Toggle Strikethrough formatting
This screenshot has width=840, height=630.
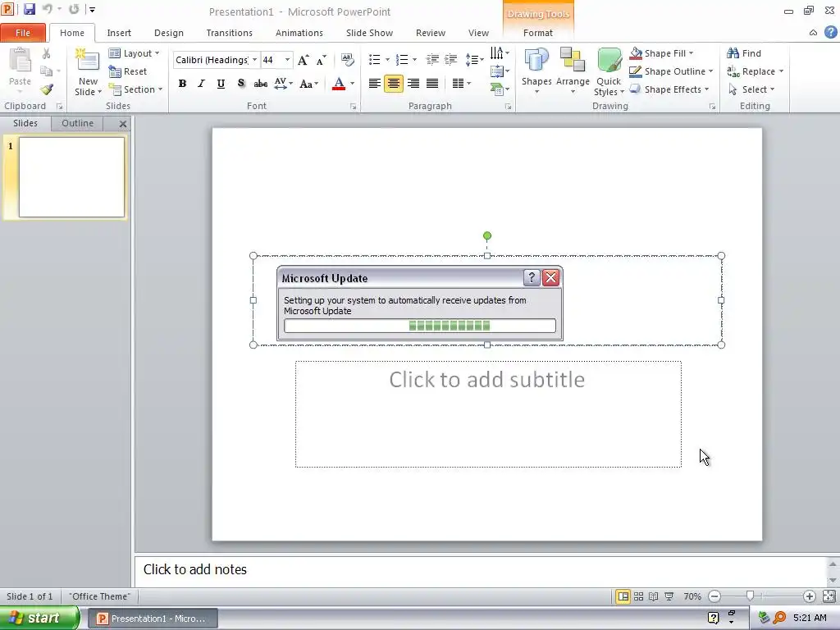pyautogui.click(x=260, y=84)
